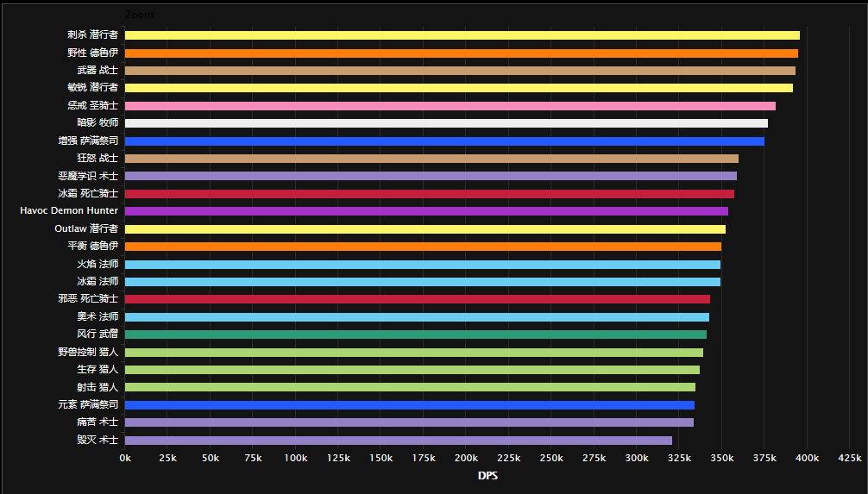
Task: Select the 邪恶 死亡骑士 label
Action: [x=88, y=298]
